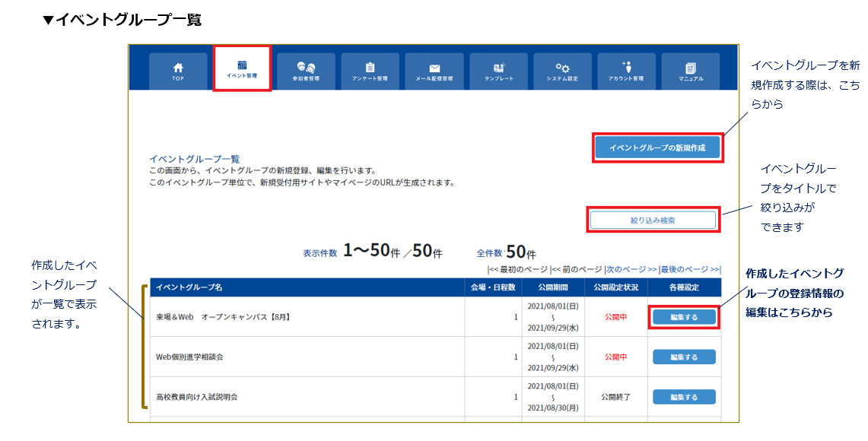Click the 各種設定 column header

pyautogui.click(x=684, y=287)
